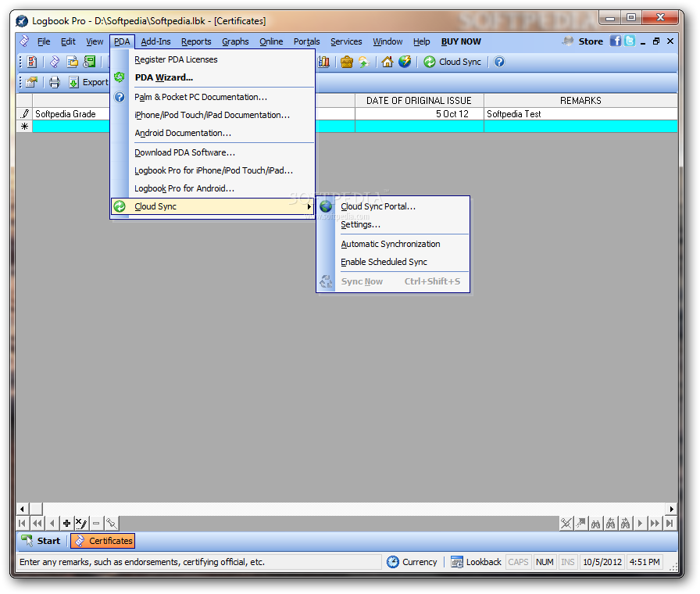Image resolution: width=700 pixels, height=594 pixels.
Task: Go to previous record arrow button
Action: 52,523
